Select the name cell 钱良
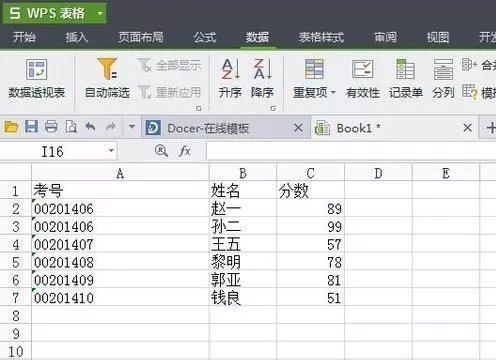 [x=243, y=298]
